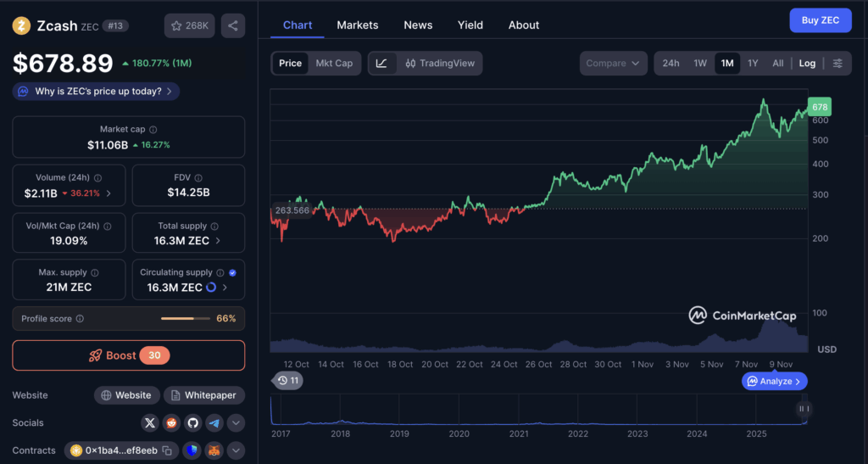The height and width of the screenshot is (464, 868).
Task: Open the Markets tab
Action: pyautogui.click(x=358, y=25)
